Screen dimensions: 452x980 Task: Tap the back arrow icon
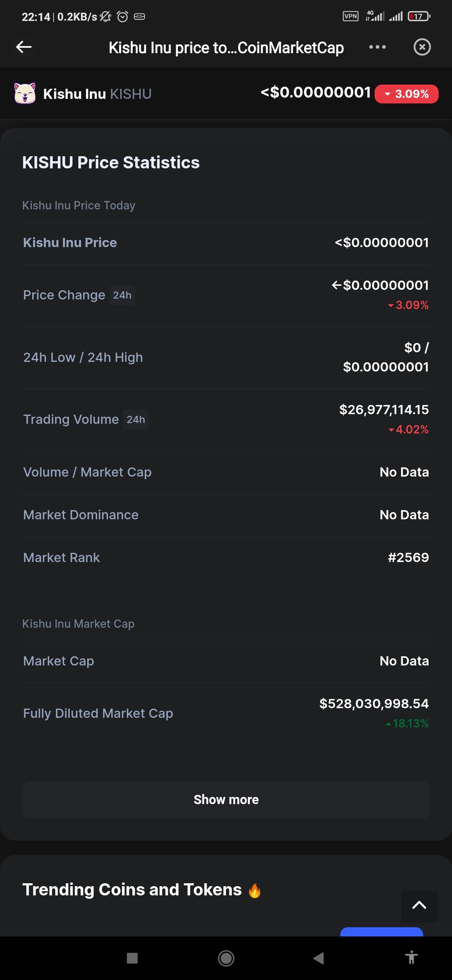[24, 47]
